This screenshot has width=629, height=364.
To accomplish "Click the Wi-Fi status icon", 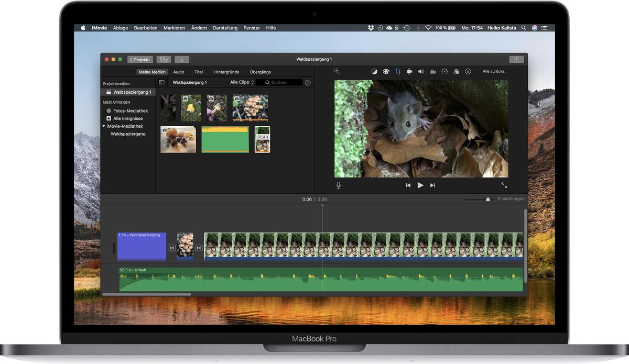I will pyautogui.click(x=428, y=28).
